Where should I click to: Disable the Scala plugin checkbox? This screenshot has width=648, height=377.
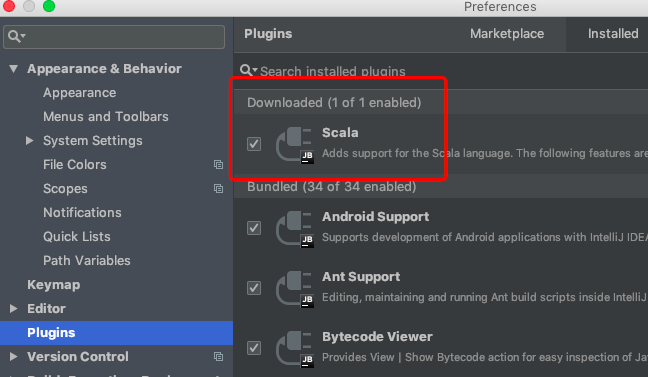[x=254, y=144]
